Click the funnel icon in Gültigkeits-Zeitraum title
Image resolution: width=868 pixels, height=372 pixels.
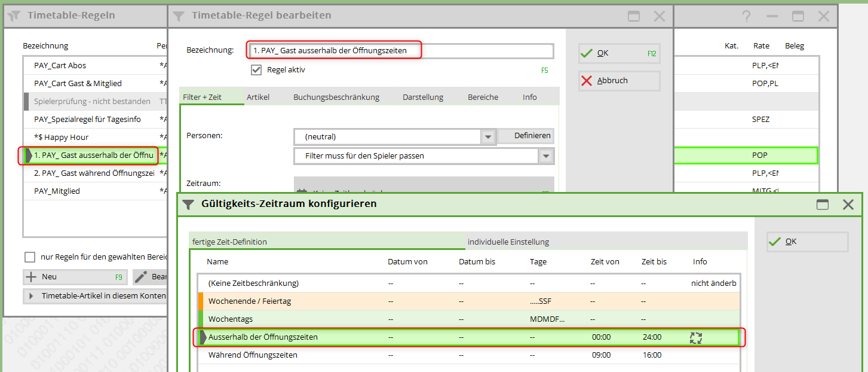pos(188,205)
